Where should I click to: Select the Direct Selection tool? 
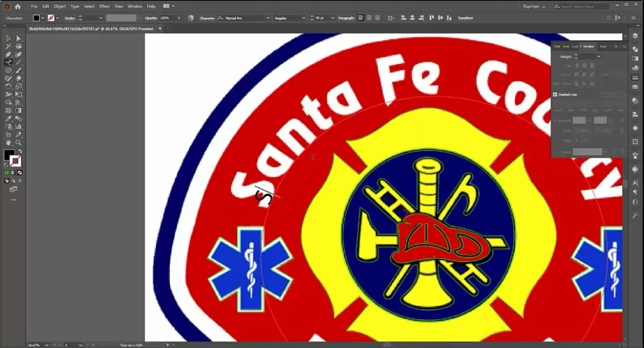[x=18, y=38]
